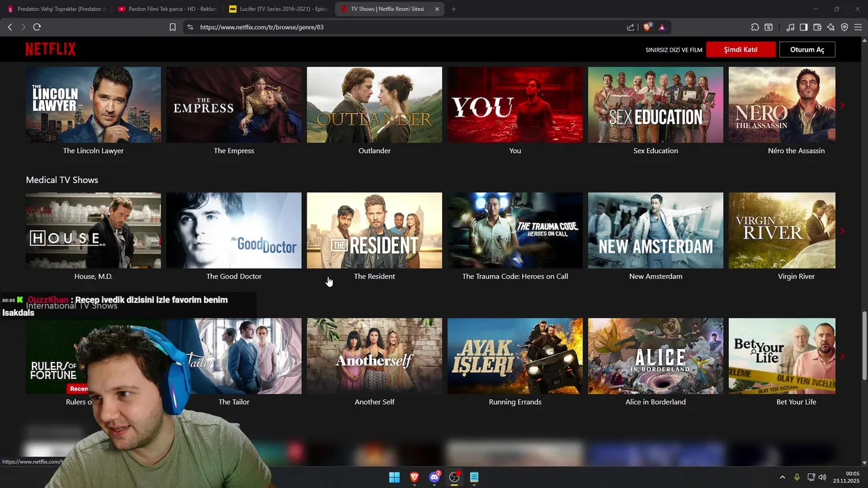Open The Empress thumbnail
The image size is (868, 488).
tap(234, 105)
